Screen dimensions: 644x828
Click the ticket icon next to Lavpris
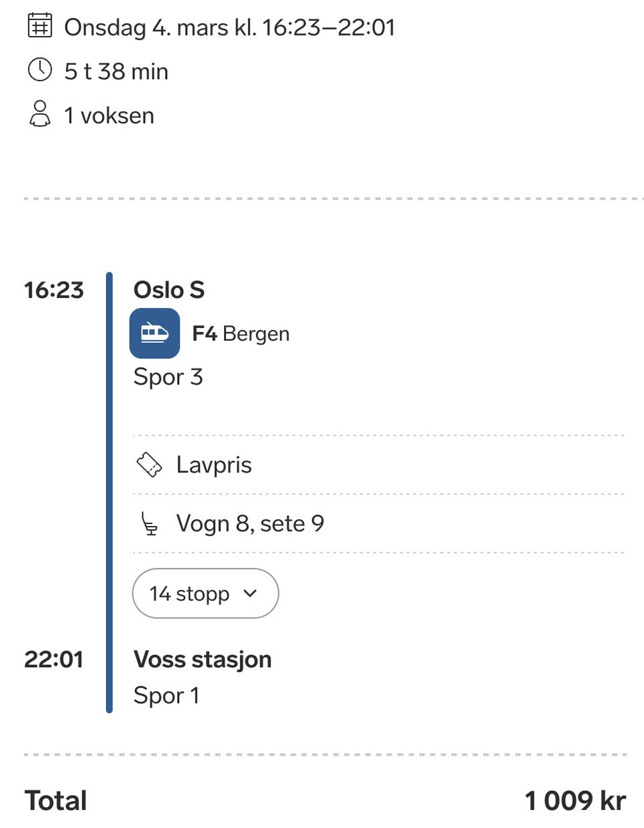(149, 464)
